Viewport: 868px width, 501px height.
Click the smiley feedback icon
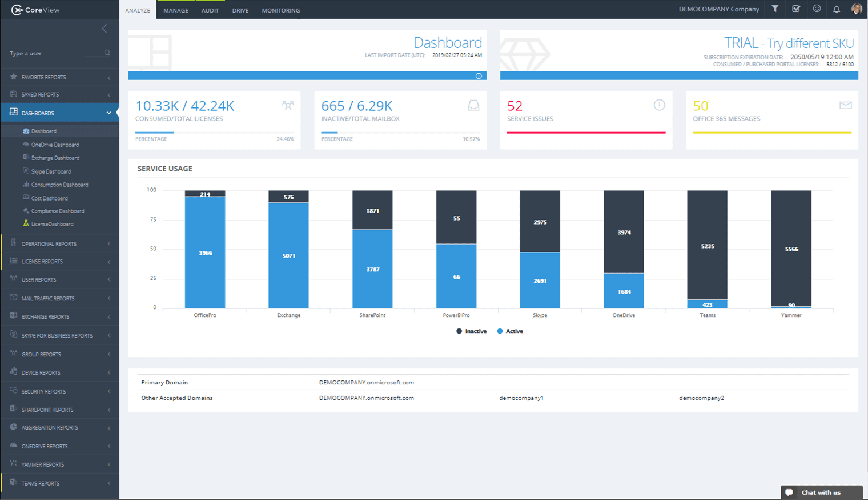(x=817, y=9)
